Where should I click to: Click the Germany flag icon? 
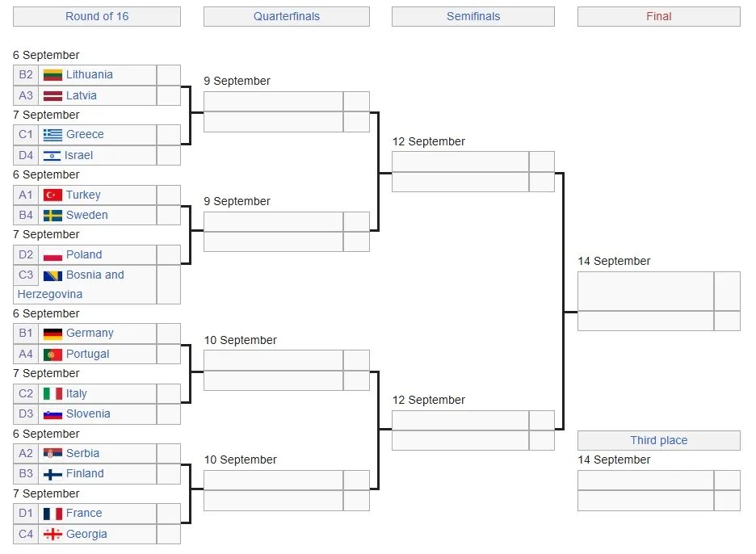(x=52, y=334)
